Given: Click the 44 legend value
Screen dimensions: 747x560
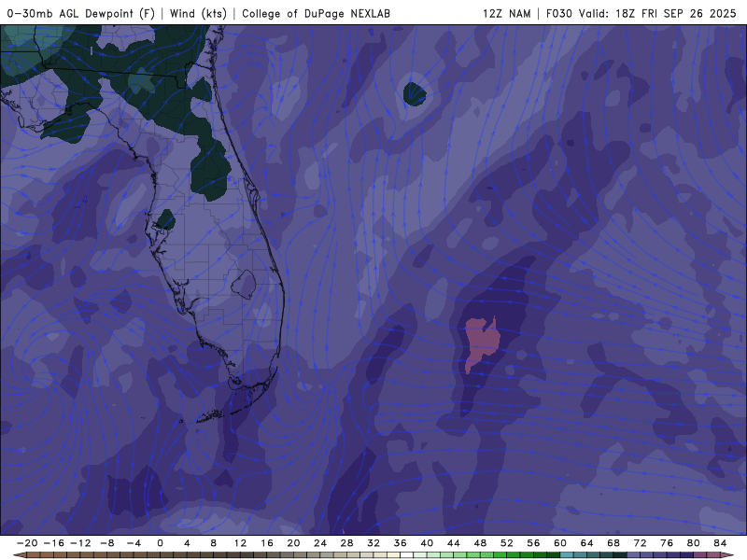Looking at the screenshot, I should pos(454,543).
